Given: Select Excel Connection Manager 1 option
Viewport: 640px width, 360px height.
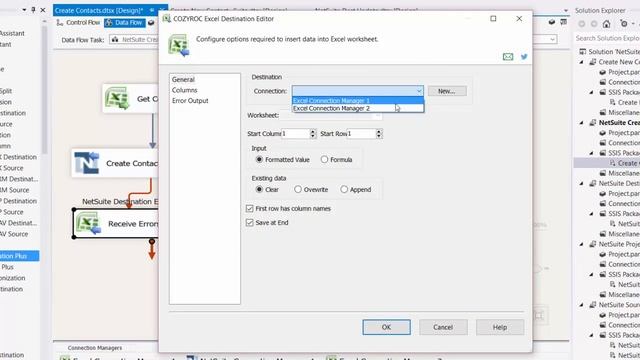Looking at the screenshot, I should tap(358, 100).
